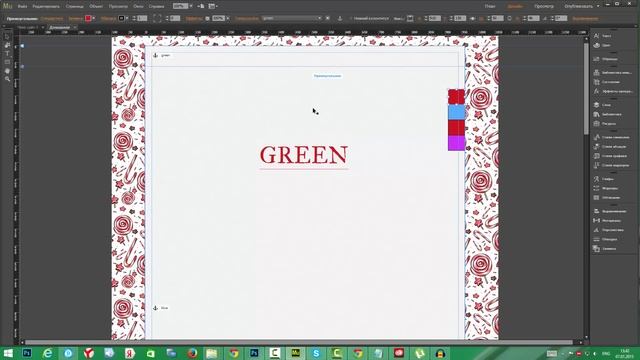Open the Color panel icon
Image resolution: width=640 pixels, height=360 pixels.
pyautogui.click(x=596, y=45)
